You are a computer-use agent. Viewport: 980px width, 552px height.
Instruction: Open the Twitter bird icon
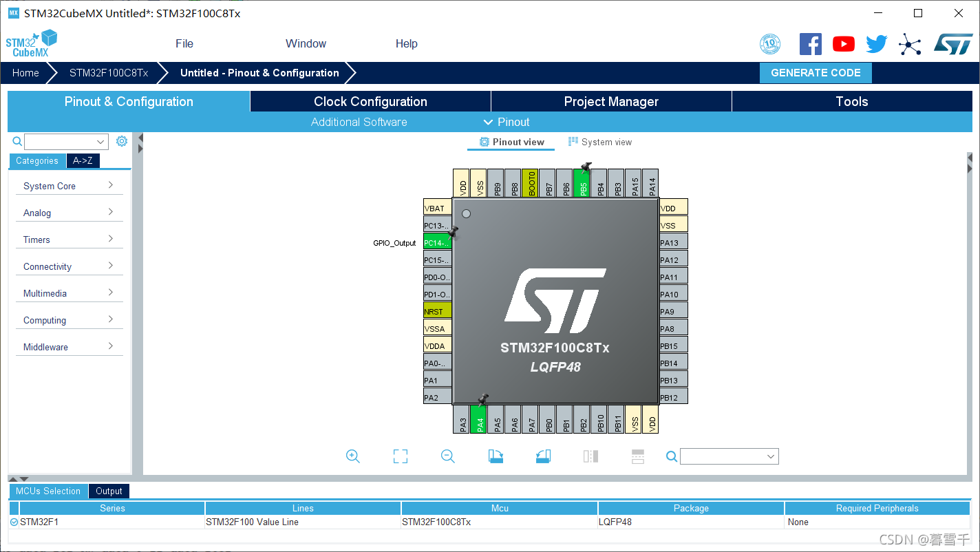click(877, 44)
